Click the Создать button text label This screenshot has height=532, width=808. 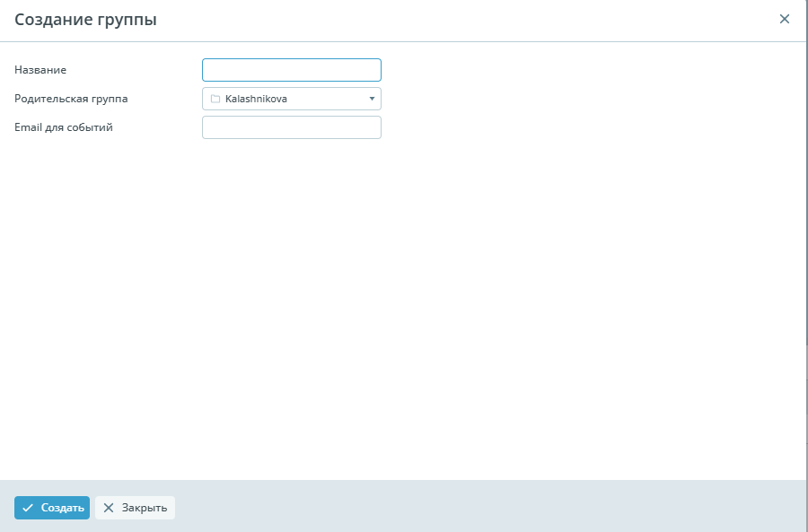click(63, 508)
